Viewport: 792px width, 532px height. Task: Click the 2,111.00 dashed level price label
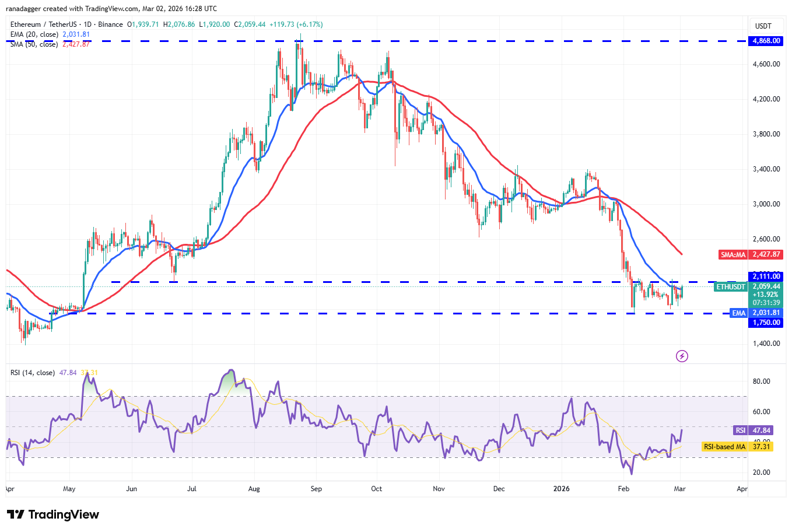click(x=765, y=276)
